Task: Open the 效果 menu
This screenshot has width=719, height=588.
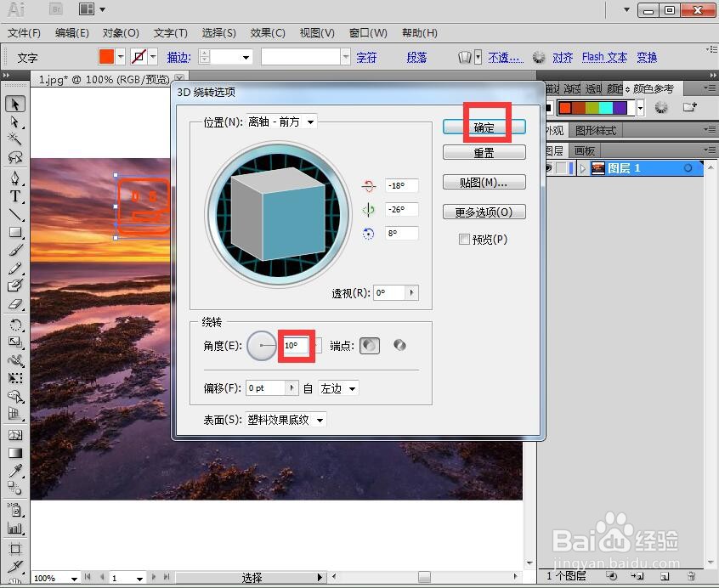Action: tap(268, 33)
